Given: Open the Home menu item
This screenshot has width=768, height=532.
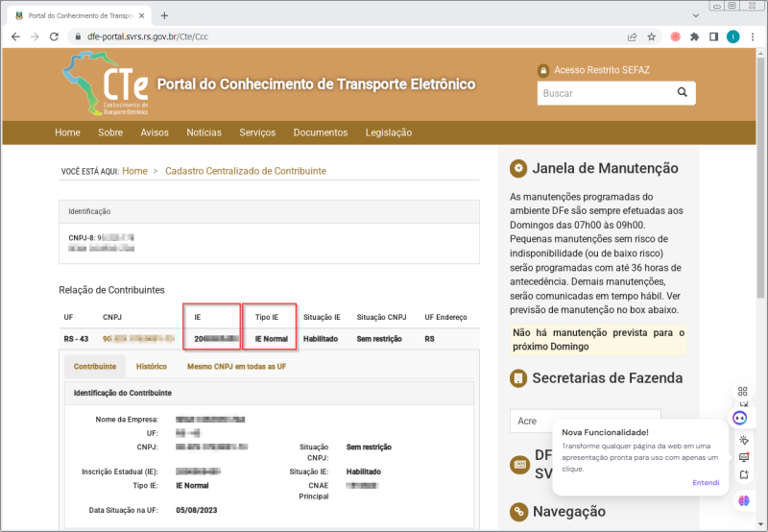Looking at the screenshot, I should [67, 133].
